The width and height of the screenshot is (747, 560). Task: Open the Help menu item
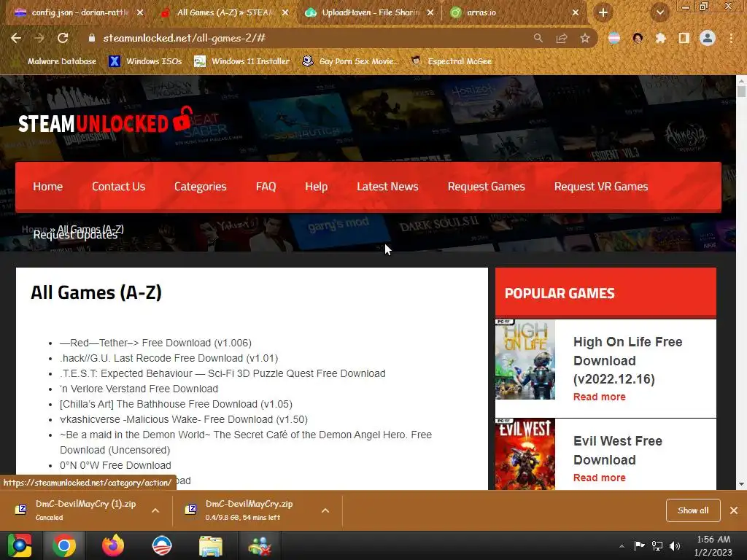coord(317,187)
